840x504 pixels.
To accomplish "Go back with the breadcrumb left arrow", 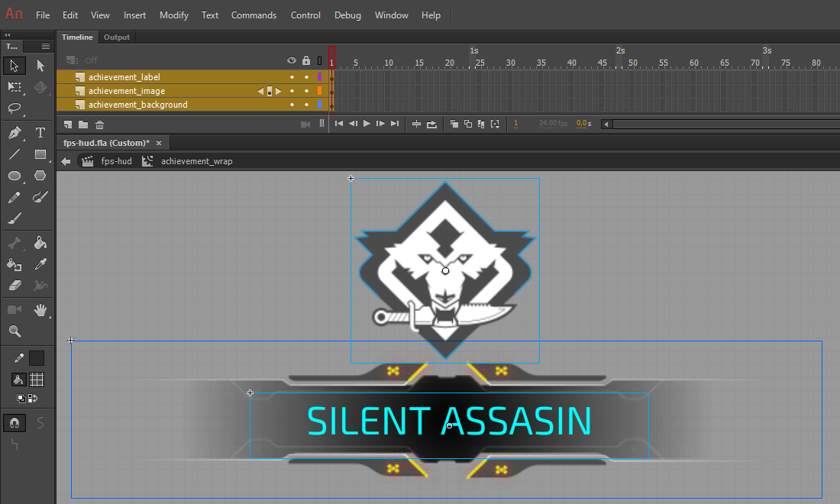I will pos(66,161).
